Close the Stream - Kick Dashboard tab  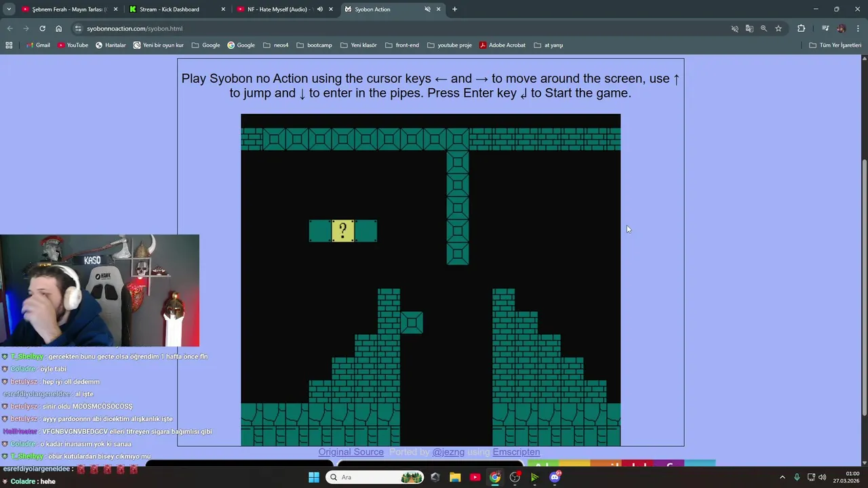tap(224, 9)
